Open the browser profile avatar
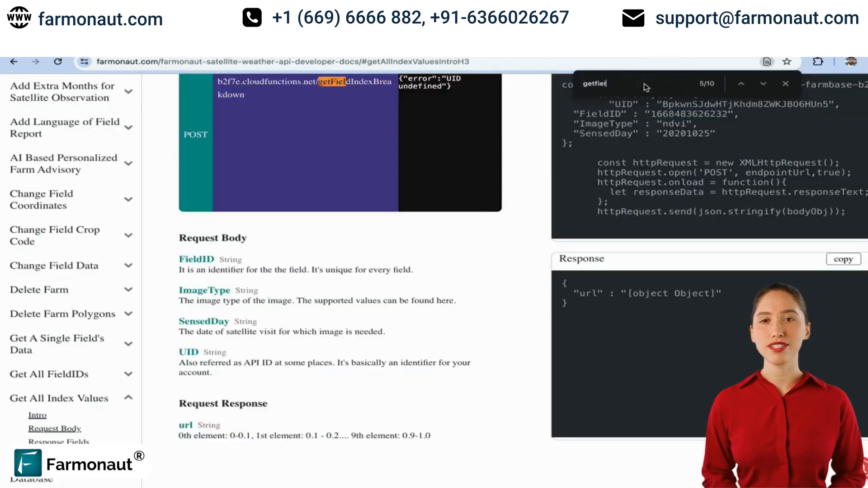The width and height of the screenshot is (868, 488). (851, 61)
